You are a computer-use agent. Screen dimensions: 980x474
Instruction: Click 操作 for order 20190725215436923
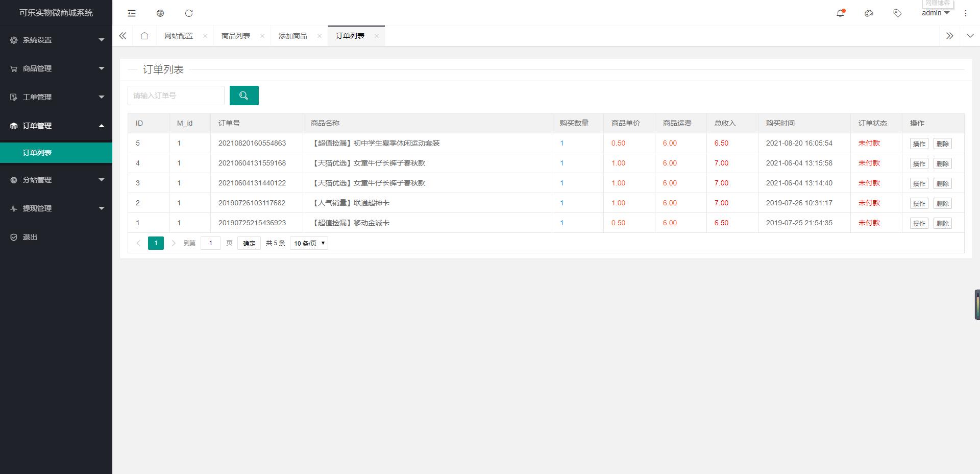919,223
